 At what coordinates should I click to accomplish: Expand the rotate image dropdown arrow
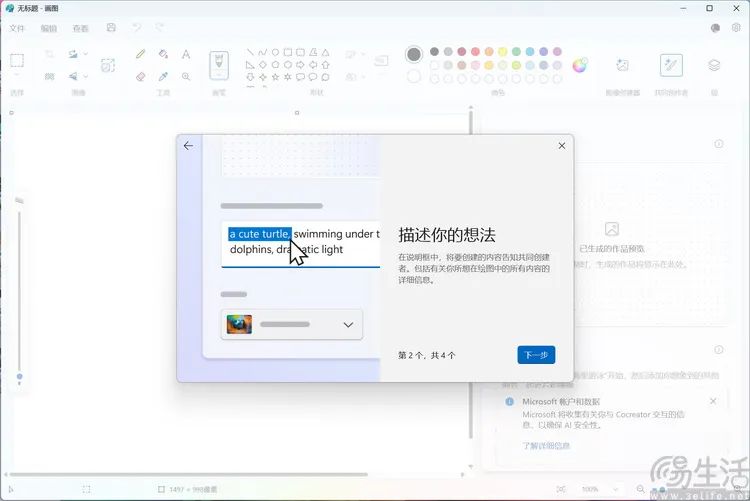click(86, 54)
